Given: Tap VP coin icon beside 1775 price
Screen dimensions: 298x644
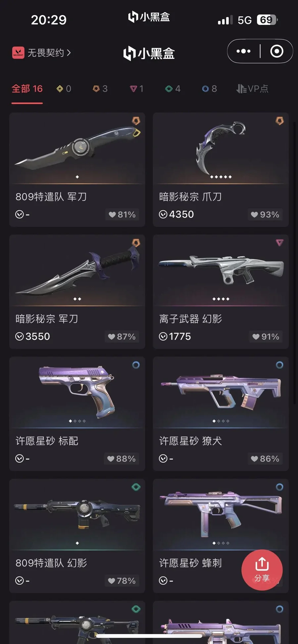Looking at the screenshot, I should (x=163, y=337).
